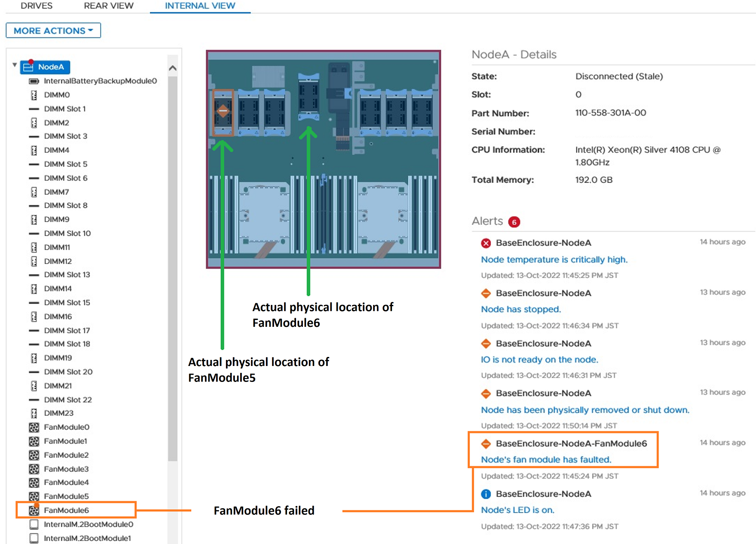Select the FanModule0 fan icon
Viewport: 756px width, 544px height.
click(x=34, y=427)
